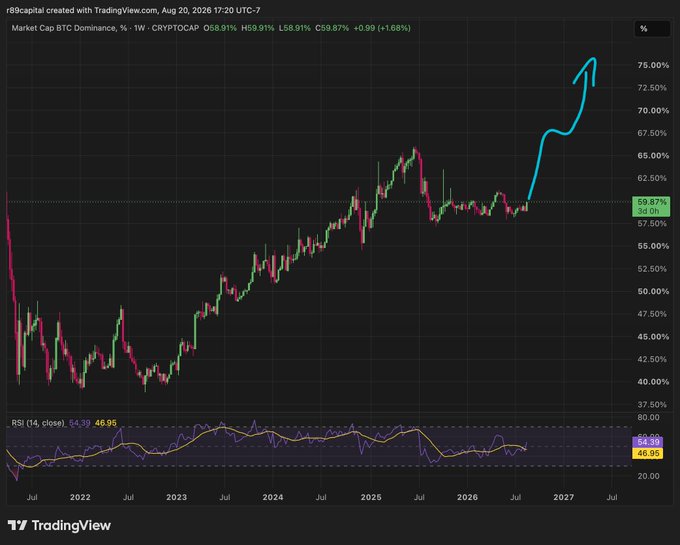Image resolution: width=680 pixels, height=545 pixels.
Task: Click the close value C59.87%
Action: 332,28
